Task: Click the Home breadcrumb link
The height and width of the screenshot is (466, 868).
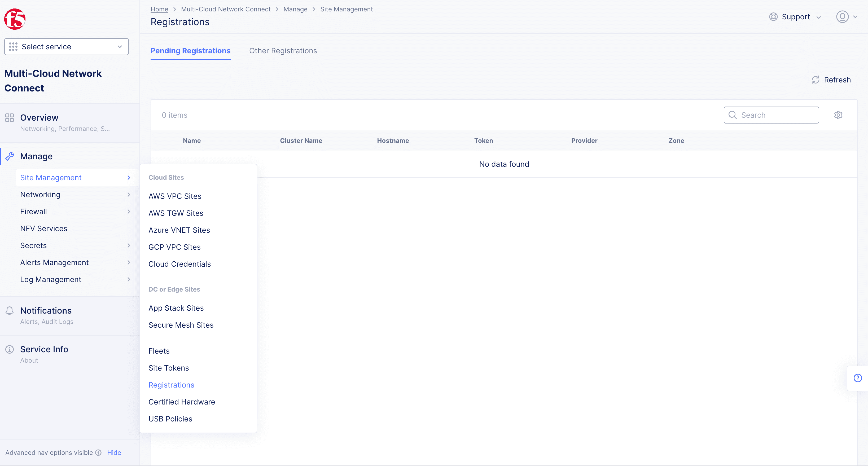Action: point(159,9)
